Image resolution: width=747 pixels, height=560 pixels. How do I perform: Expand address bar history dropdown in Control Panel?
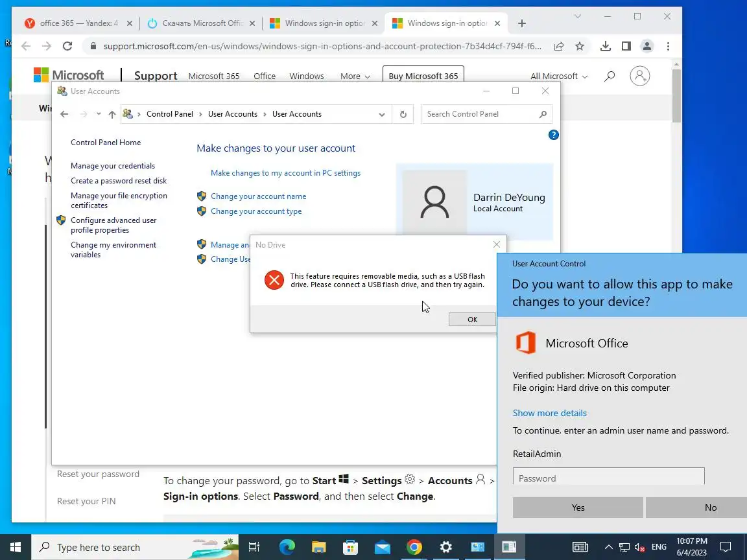pos(381,114)
